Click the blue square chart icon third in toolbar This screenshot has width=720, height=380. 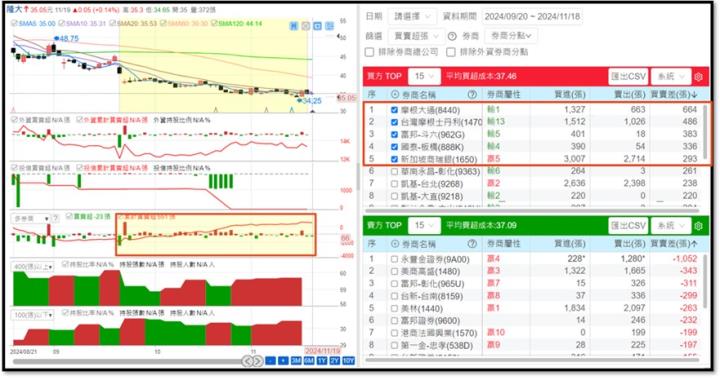[317, 26]
